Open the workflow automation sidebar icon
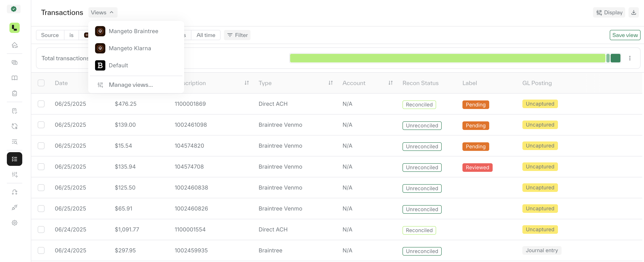The height and width of the screenshot is (262, 644). click(15, 192)
